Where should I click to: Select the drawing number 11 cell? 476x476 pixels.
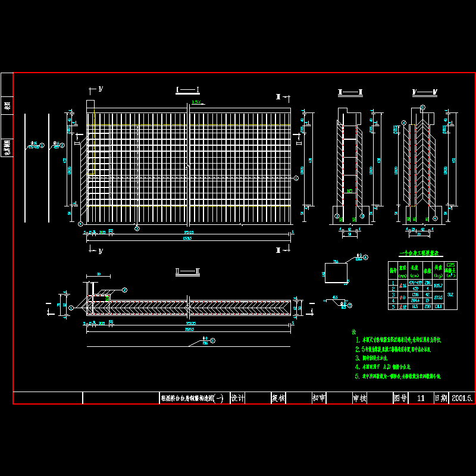tap(421, 398)
